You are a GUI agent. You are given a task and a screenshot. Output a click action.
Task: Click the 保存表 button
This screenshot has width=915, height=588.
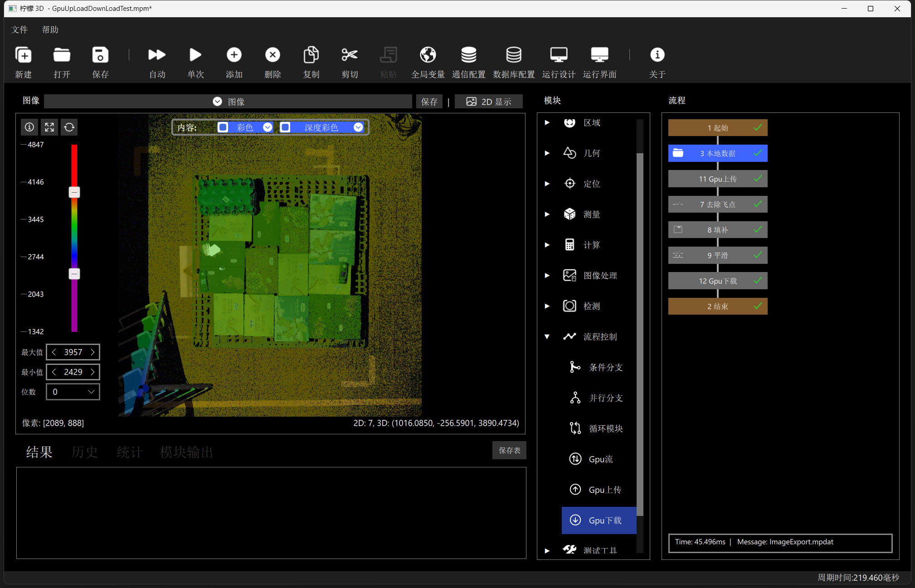(509, 450)
